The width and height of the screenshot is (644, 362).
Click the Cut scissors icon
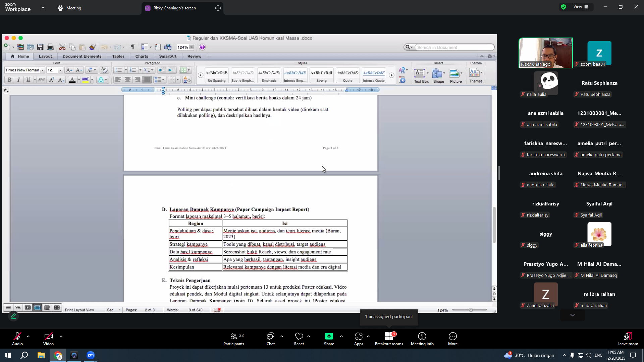[62, 47]
